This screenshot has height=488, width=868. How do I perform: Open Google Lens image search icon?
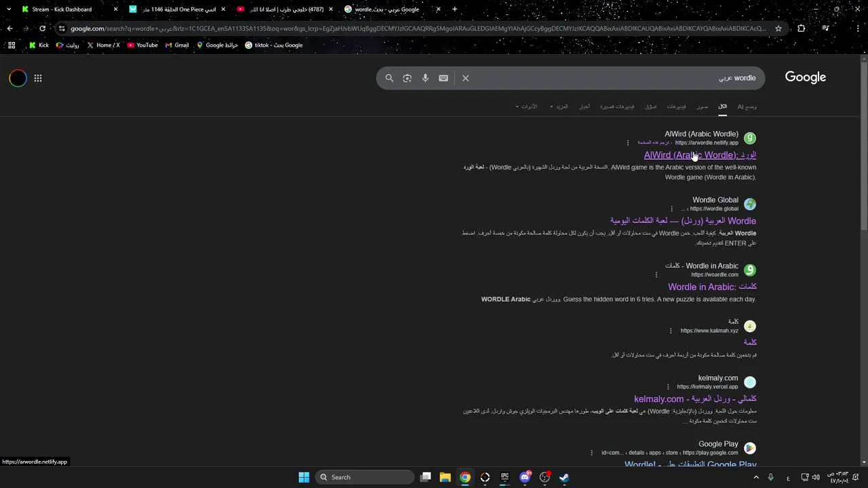(407, 78)
